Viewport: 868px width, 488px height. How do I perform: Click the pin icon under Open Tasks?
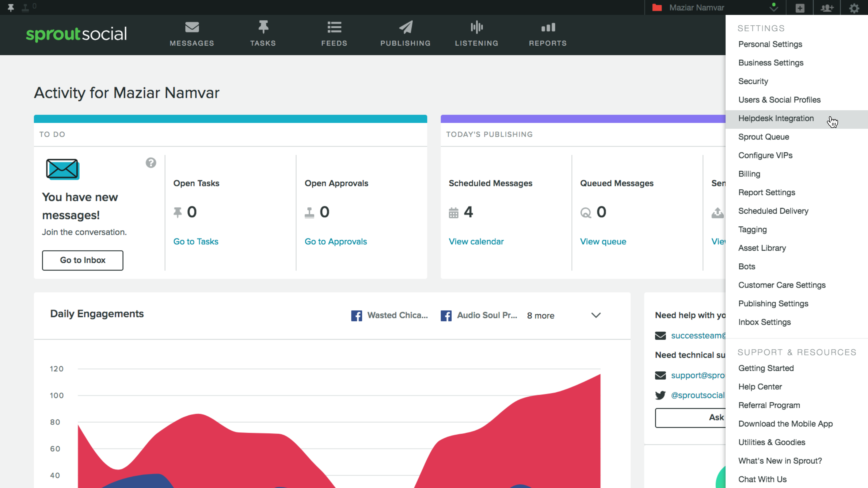click(178, 213)
